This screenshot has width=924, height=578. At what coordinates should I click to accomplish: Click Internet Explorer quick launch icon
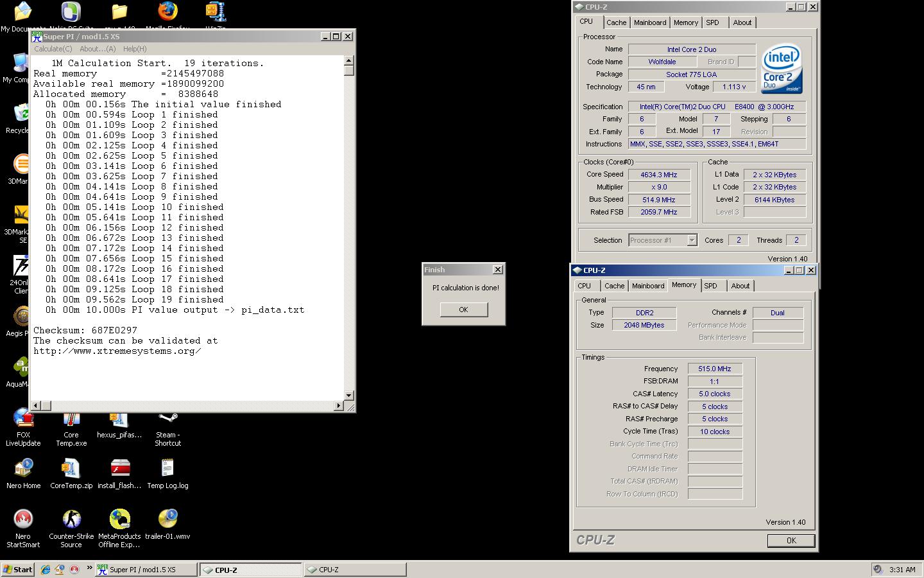click(x=46, y=569)
